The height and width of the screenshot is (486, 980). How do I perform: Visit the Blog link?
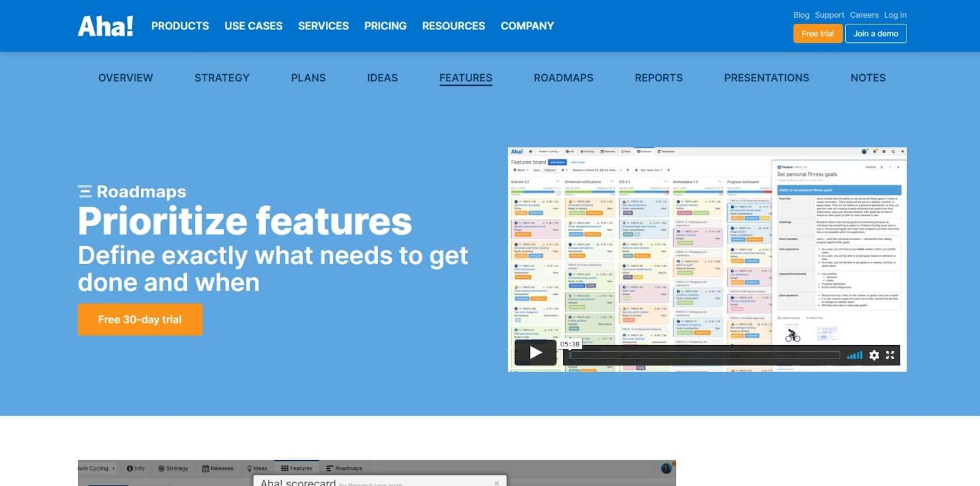point(801,15)
